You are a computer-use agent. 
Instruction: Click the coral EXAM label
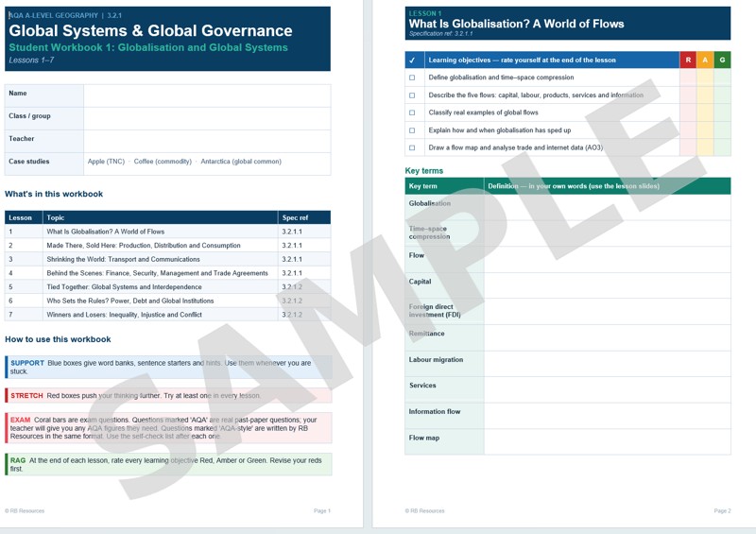20,421
